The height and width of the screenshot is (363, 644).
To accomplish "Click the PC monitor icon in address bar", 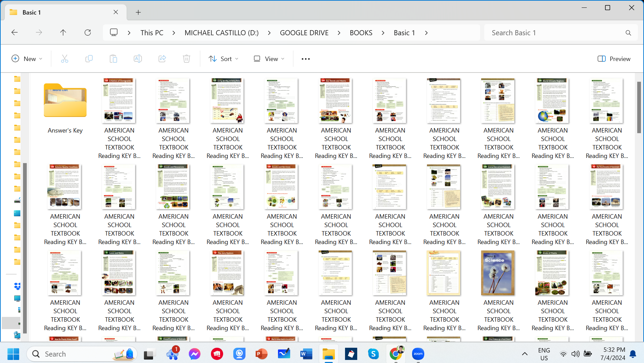I will (x=114, y=33).
